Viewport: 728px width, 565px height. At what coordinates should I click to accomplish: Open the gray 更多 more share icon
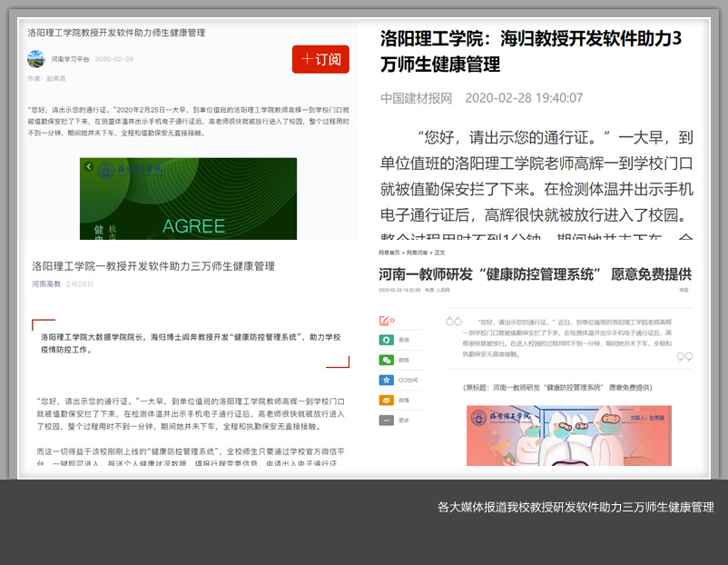[386, 420]
